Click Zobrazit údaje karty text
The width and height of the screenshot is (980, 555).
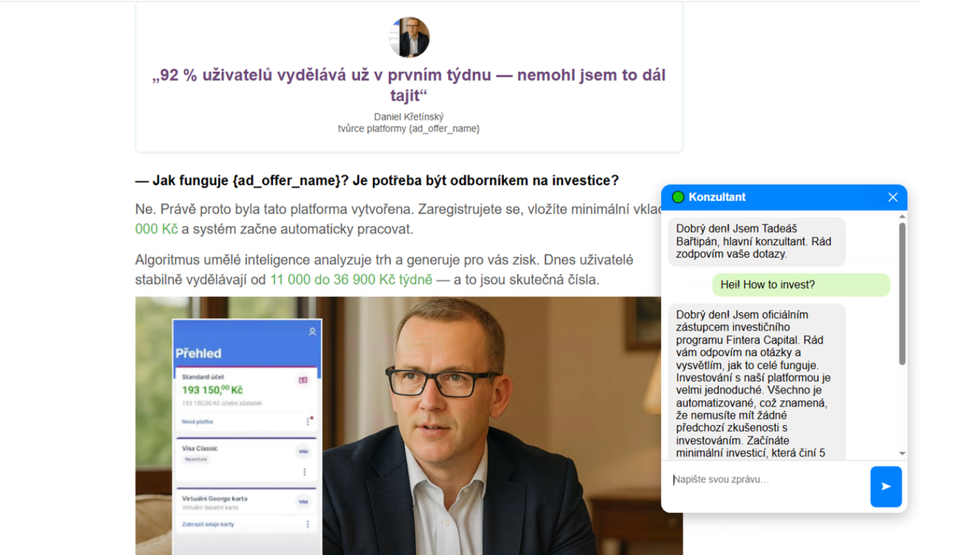coord(208,524)
